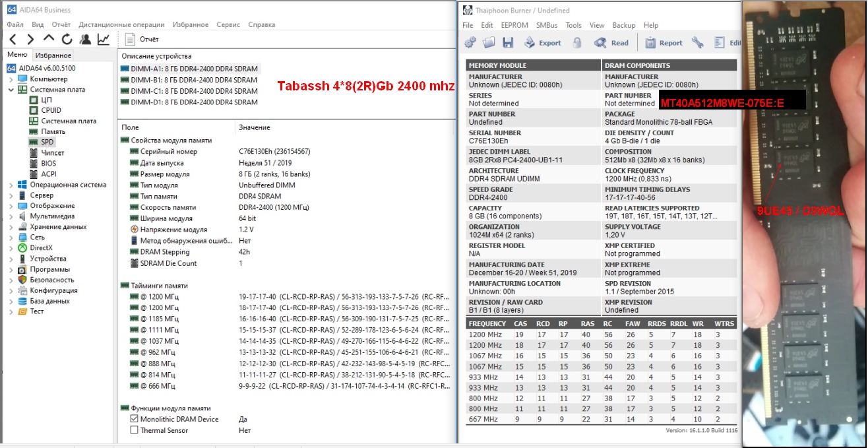
Task: Refresh the AIDA64 page
Action: coord(67,40)
